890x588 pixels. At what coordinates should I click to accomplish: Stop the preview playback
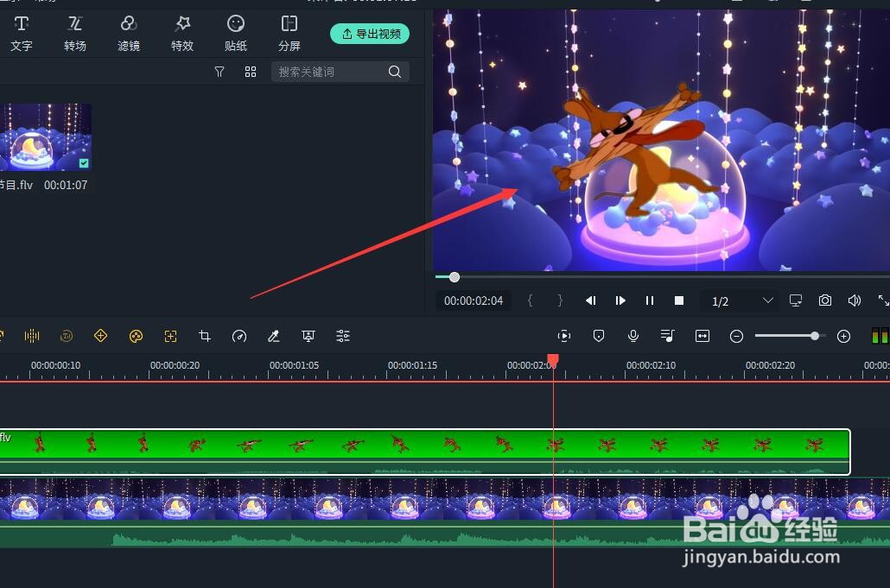(679, 300)
